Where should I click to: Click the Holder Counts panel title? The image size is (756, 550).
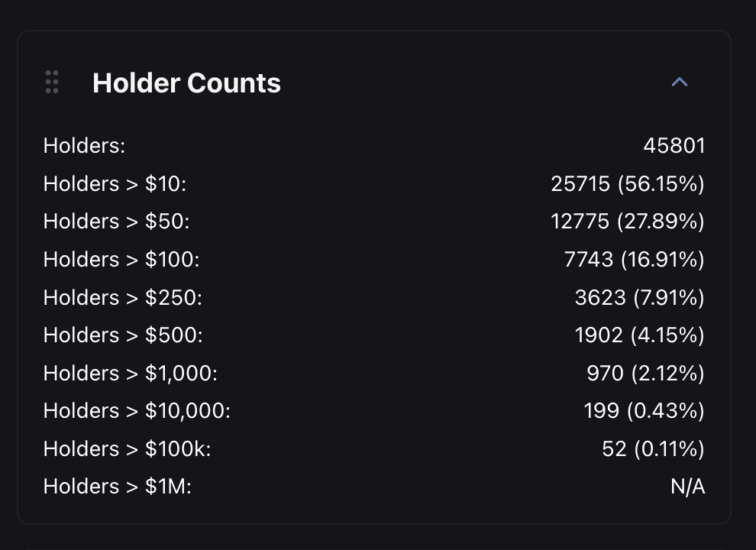(x=186, y=82)
